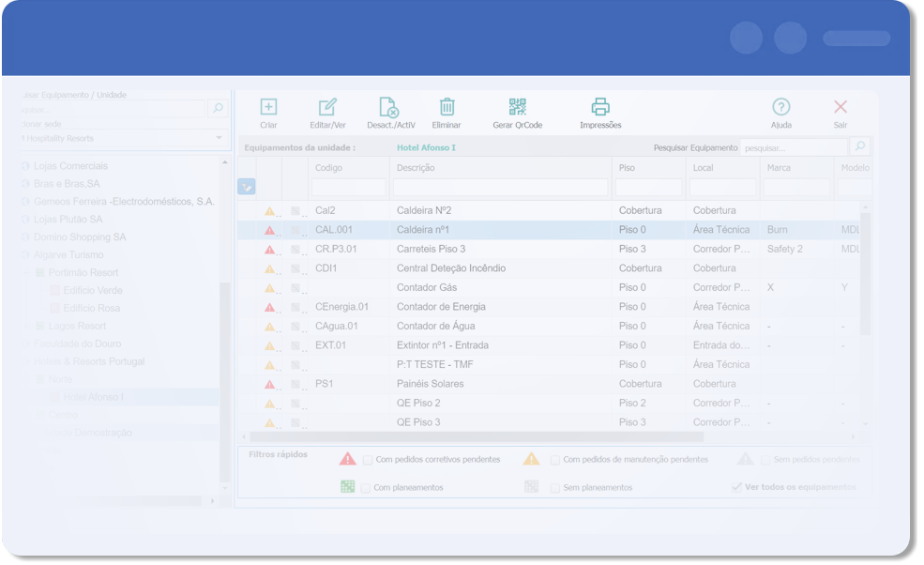Enable 'Com pedidos corretivos pendentes' filter
Viewport: 924px width, 565px height.
click(368, 460)
